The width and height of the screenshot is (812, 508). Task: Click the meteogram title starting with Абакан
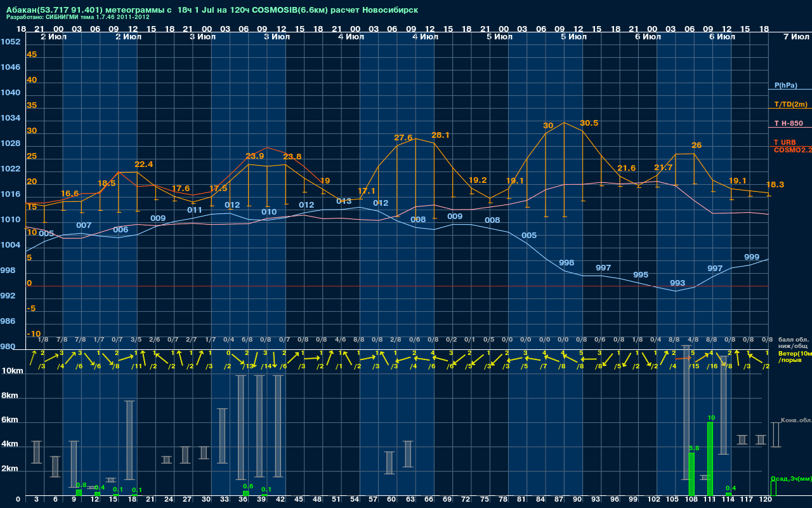[213, 11]
